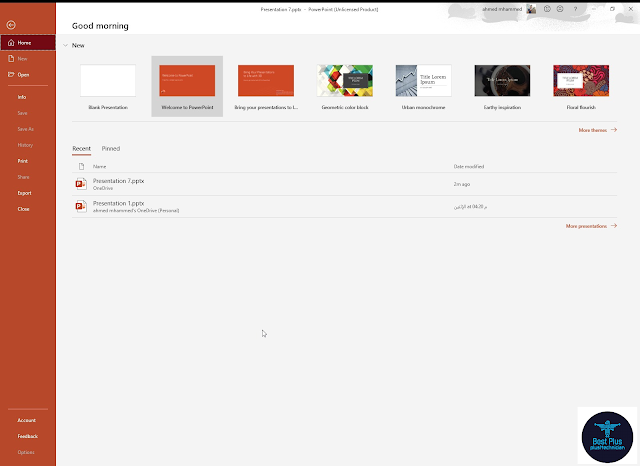Switch to the Pinned tab
This screenshot has height=466, width=640.
pyautogui.click(x=111, y=149)
